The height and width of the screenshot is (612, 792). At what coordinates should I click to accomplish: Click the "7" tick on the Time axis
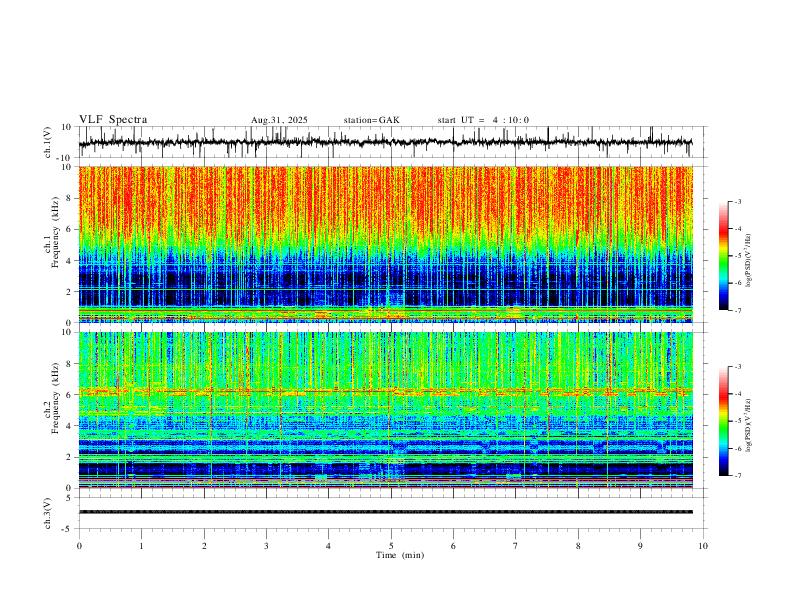(516, 546)
